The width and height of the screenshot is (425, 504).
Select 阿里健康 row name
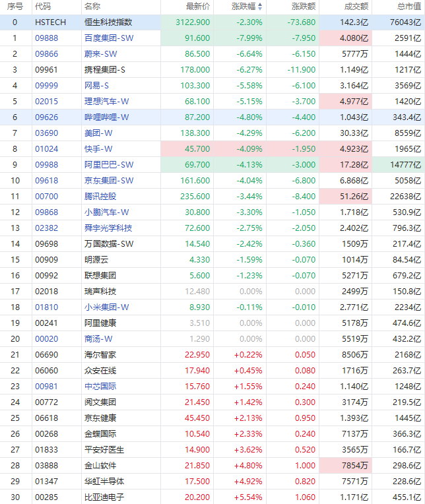[x=100, y=323]
